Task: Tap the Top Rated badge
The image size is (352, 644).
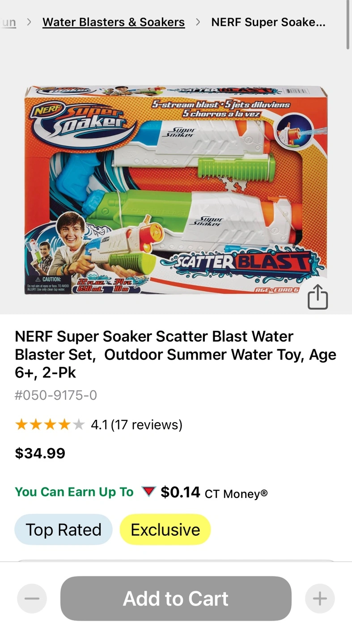Action: pos(64,530)
